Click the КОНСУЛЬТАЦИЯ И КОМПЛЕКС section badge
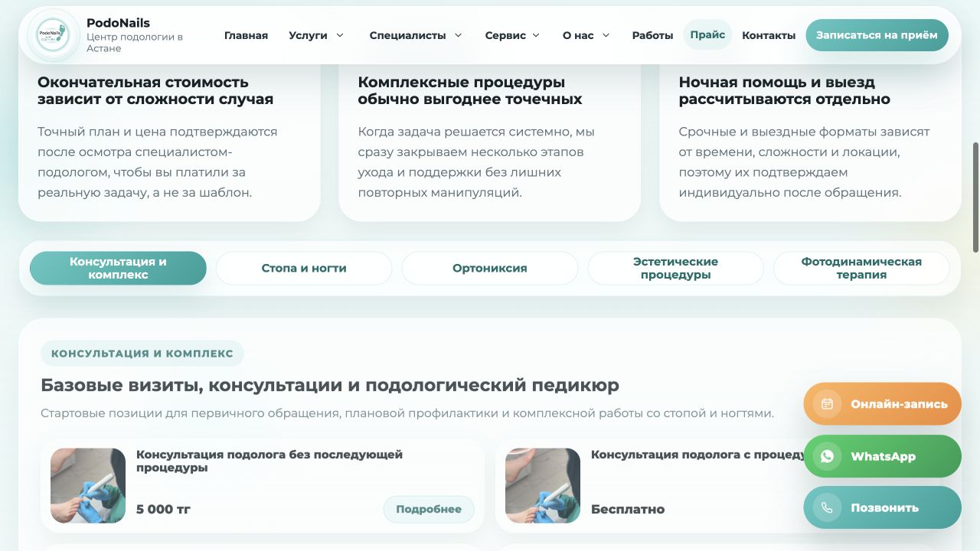Image resolution: width=980 pixels, height=551 pixels. coord(142,354)
